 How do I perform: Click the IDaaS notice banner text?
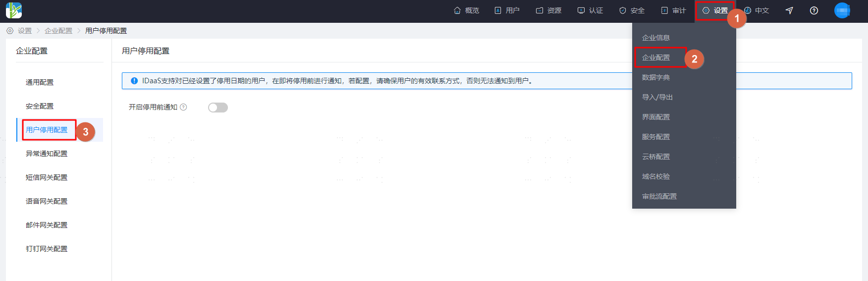(x=338, y=81)
